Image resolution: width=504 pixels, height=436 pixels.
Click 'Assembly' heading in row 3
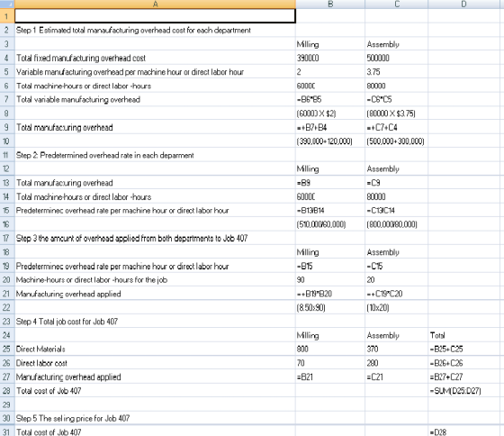coord(396,44)
